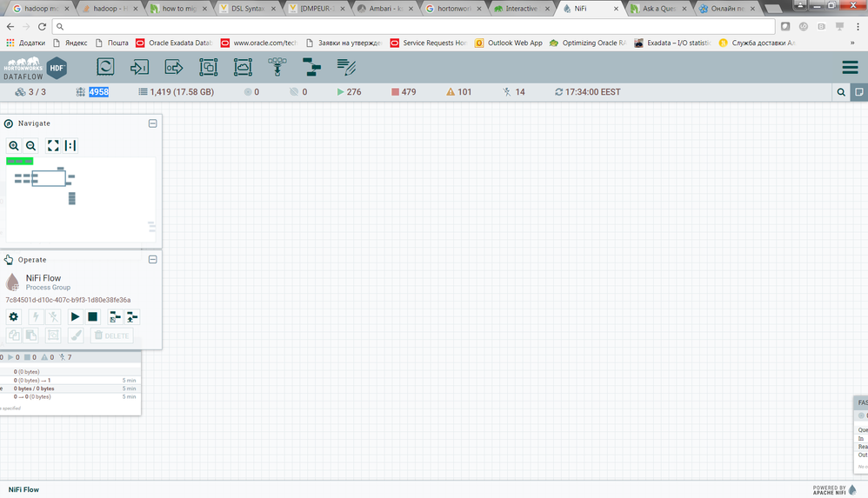Click the NiFi Flow breadcrumb link
Viewport: 868px width, 498px height.
pos(23,489)
